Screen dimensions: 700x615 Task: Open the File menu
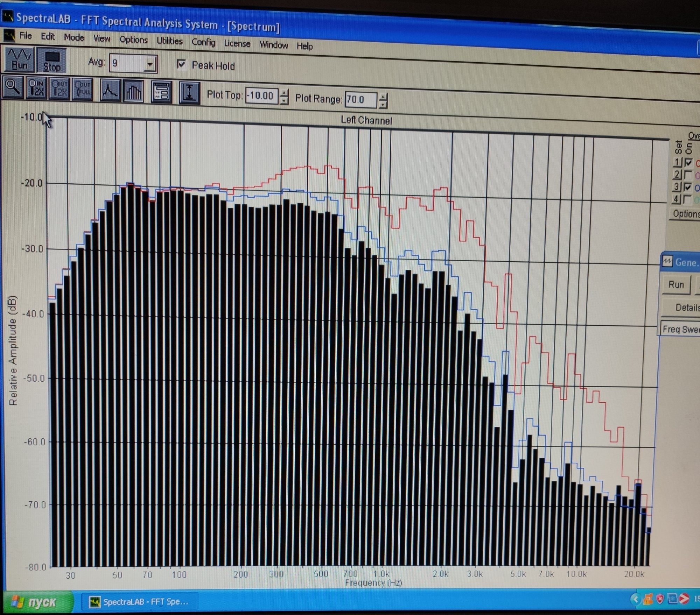[26, 36]
